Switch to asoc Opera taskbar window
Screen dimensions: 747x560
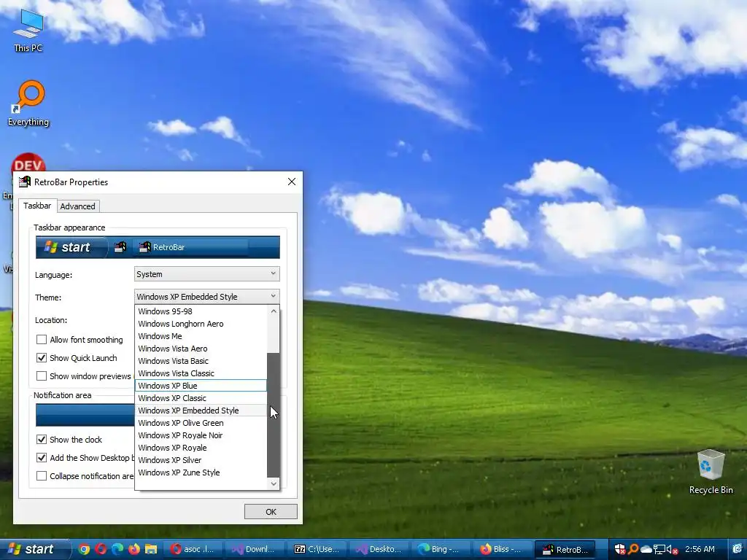193,549
